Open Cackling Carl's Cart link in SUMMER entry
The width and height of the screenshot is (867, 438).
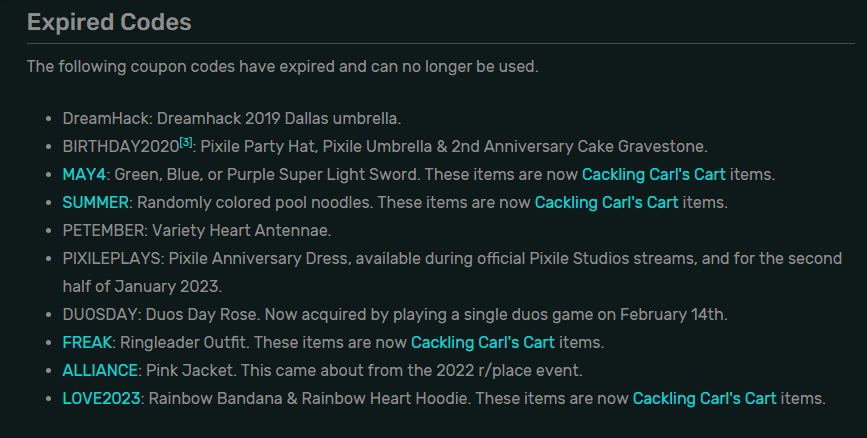[x=606, y=202]
